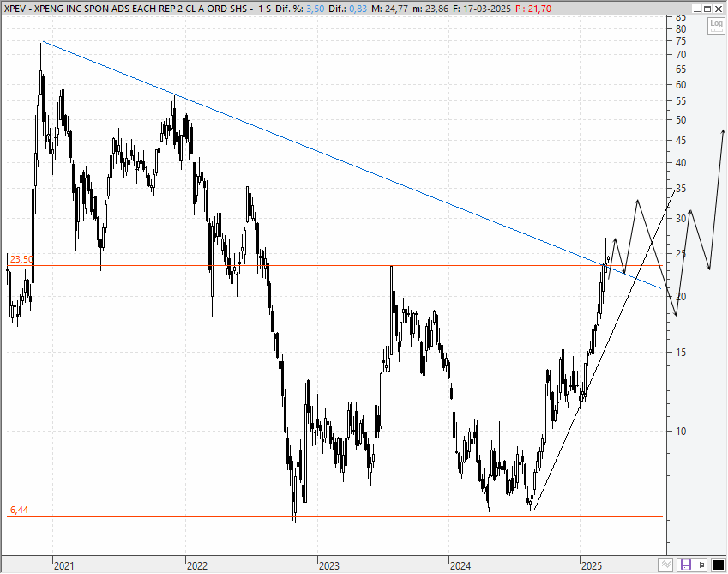Screen dimensions: 728x574
Task: Click the 55 price axis label
Action: click(681, 102)
